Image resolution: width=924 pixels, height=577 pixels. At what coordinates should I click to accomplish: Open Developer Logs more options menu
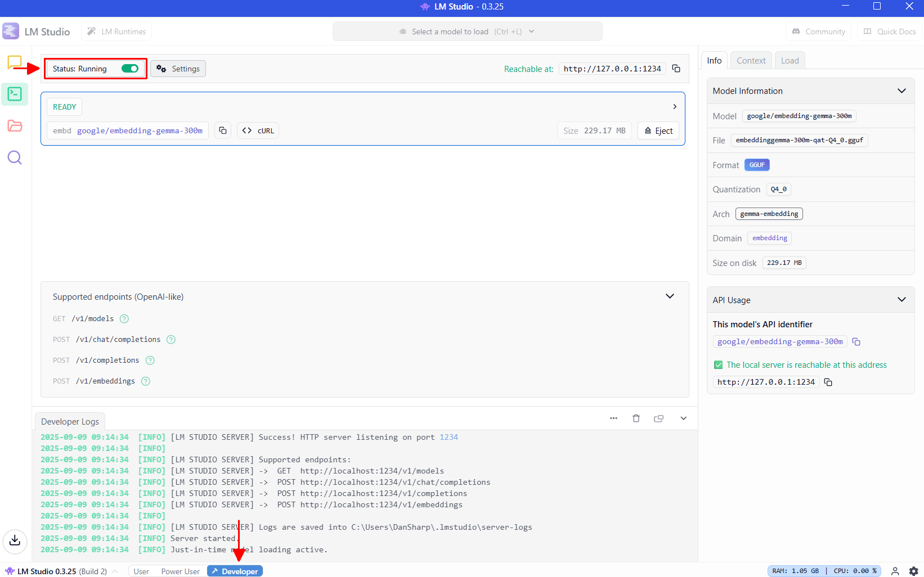[x=613, y=418]
